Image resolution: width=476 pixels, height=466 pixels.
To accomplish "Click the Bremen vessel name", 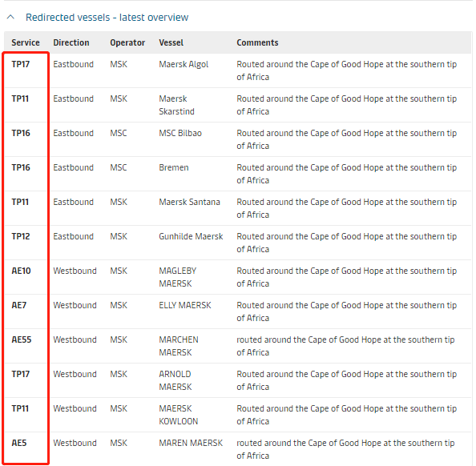I will [174, 167].
